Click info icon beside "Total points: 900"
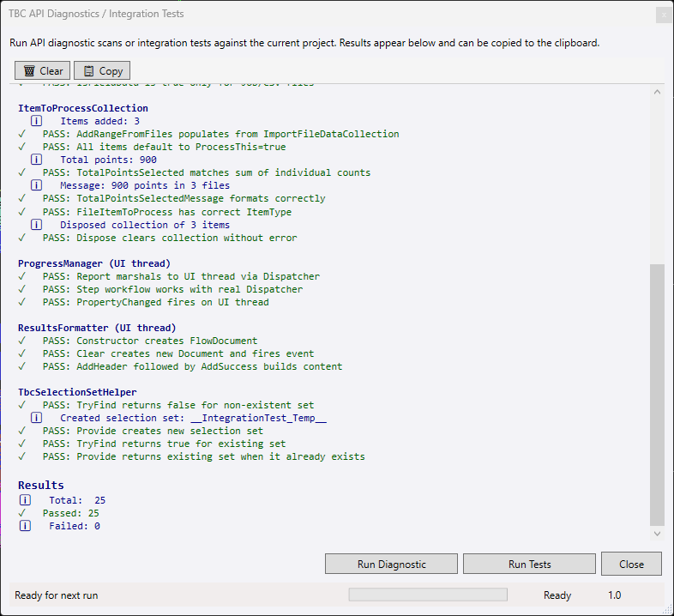The width and height of the screenshot is (674, 616). tap(37, 160)
